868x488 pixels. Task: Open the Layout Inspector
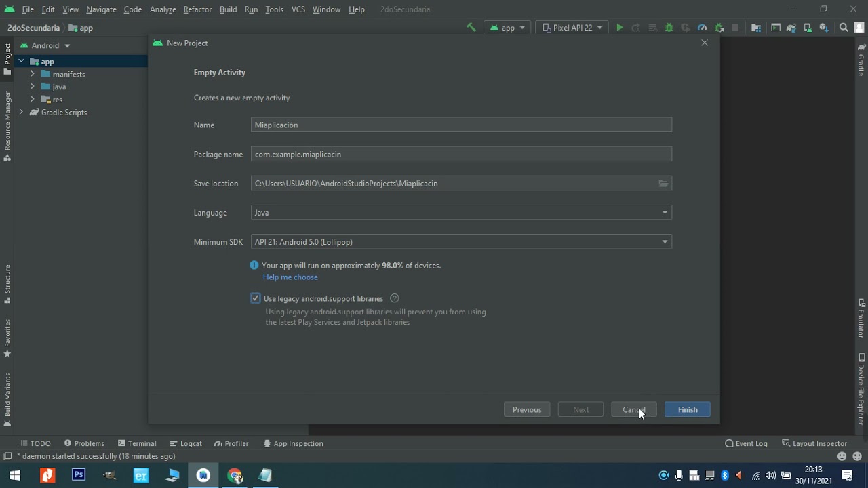click(x=814, y=443)
